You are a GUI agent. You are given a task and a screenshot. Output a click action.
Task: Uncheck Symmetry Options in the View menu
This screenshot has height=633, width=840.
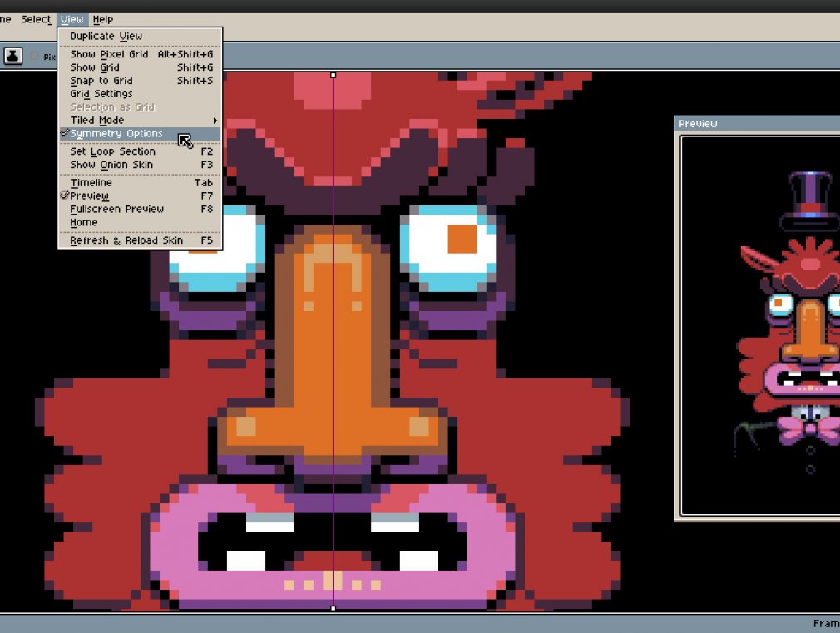[140, 133]
